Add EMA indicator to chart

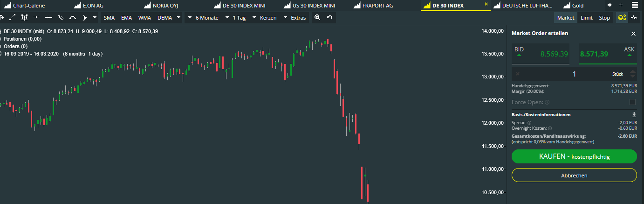tap(126, 18)
